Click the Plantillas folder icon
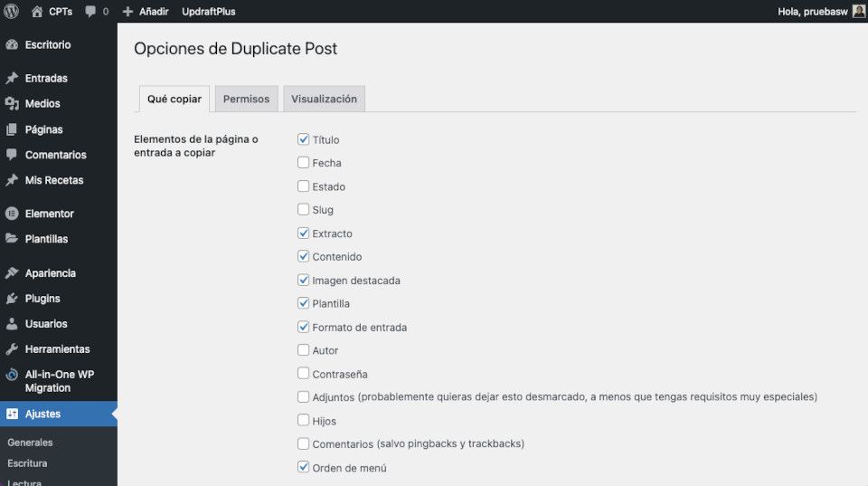868x486 pixels. pos(12,239)
